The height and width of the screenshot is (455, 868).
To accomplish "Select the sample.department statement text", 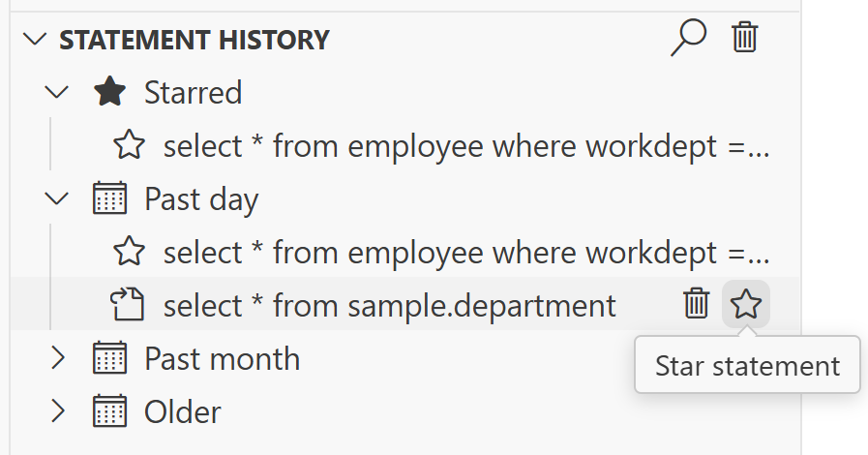I will pyautogui.click(x=389, y=306).
